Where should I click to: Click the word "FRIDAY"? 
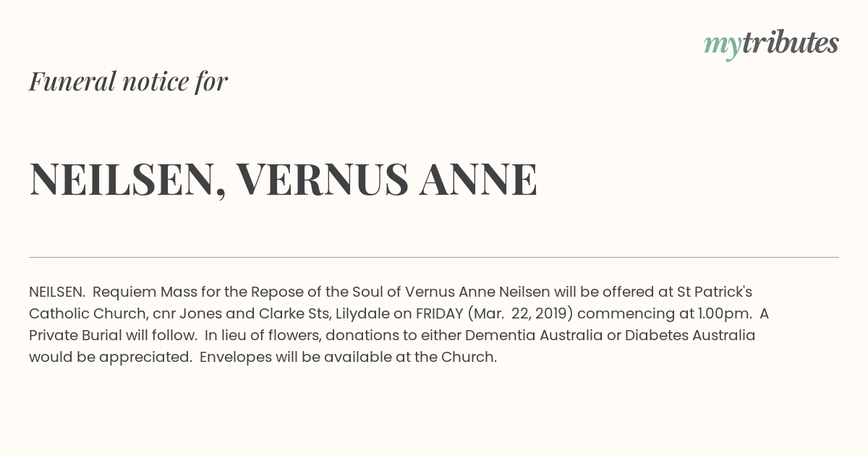[440, 313]
